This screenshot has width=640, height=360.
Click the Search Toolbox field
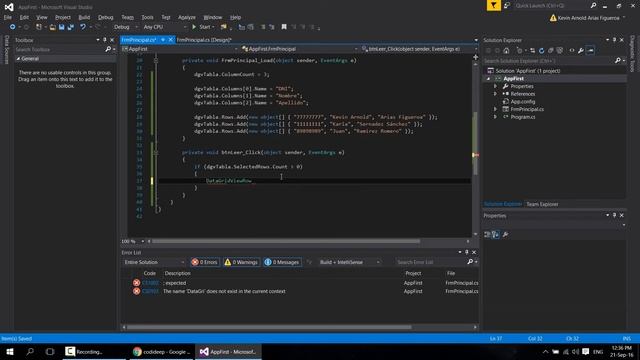pyautogui.click(x=59, y=49)
